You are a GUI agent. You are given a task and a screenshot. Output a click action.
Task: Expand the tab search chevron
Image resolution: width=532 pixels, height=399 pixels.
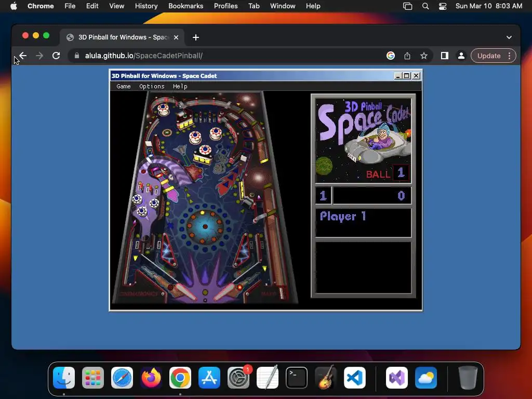click(x=509, y=37)
